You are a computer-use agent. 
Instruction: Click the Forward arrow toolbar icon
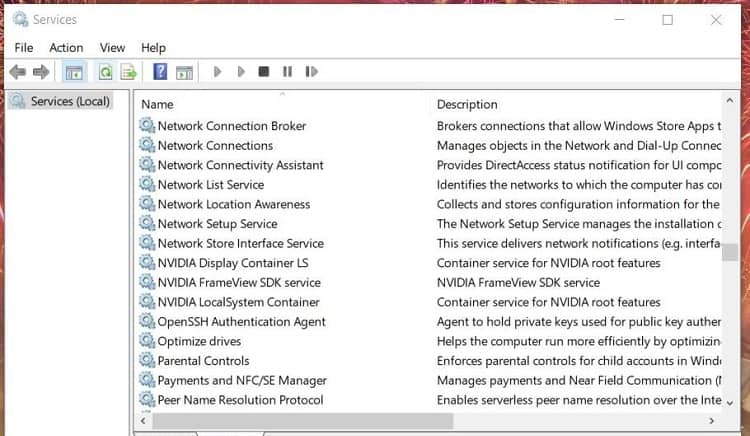pos(41,72)
